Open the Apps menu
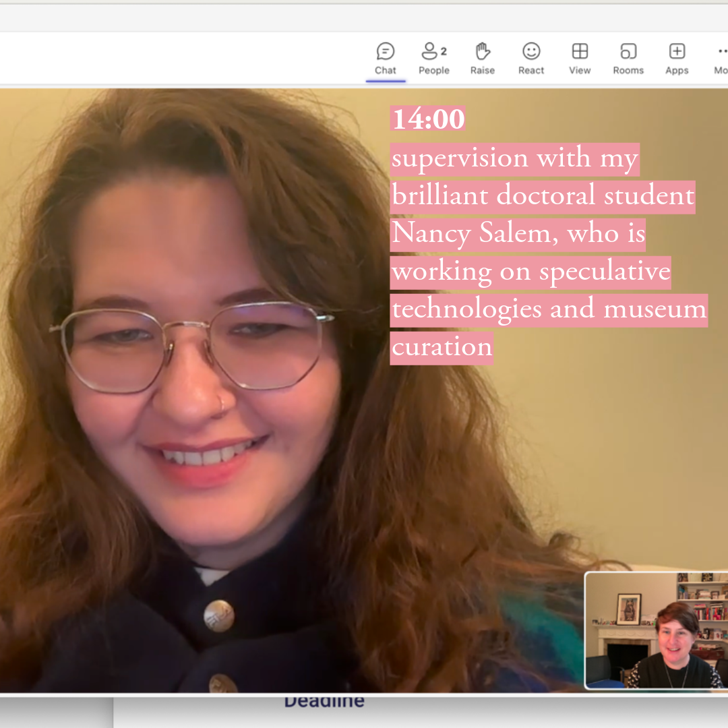 click(677, 59)
